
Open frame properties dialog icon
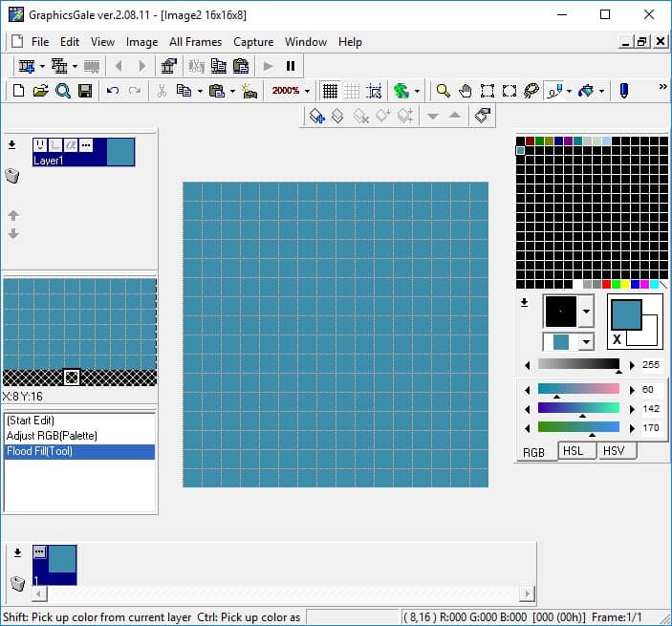[168, 66]
